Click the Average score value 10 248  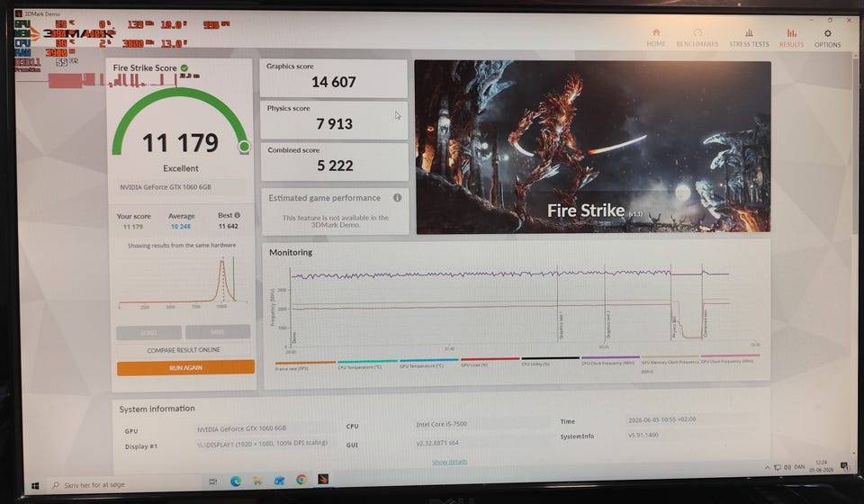click(x=181, y=227)
